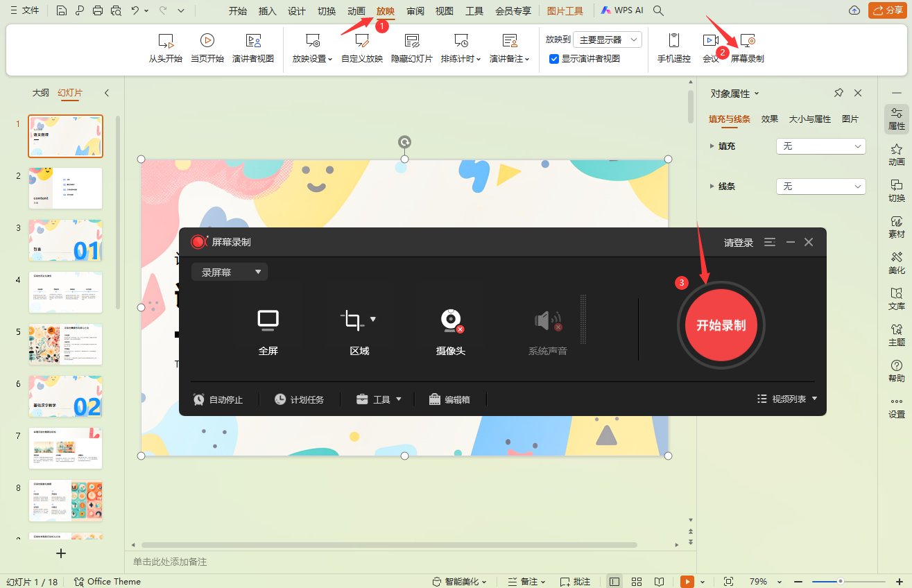Viewport: 912px width, 588px height.
Task: Click the 分享 share button
Action: (886, 10)
